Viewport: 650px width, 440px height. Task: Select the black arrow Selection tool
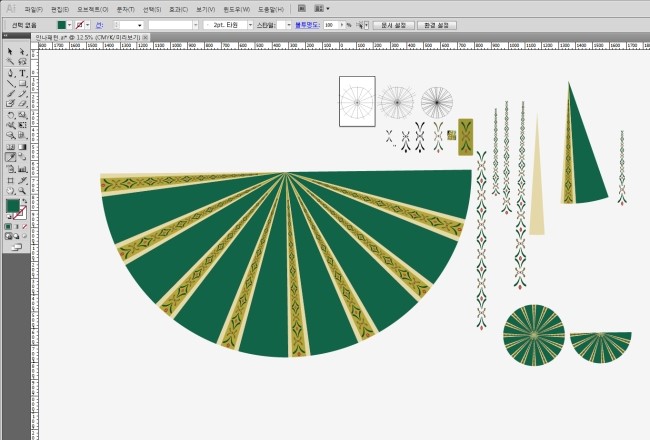pos(10,51)
